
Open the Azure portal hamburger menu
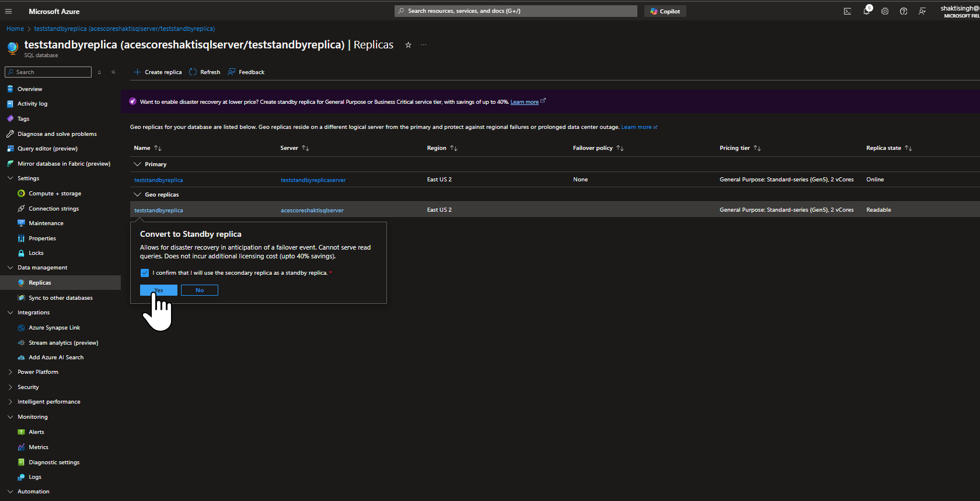click(x=8, y=11)
